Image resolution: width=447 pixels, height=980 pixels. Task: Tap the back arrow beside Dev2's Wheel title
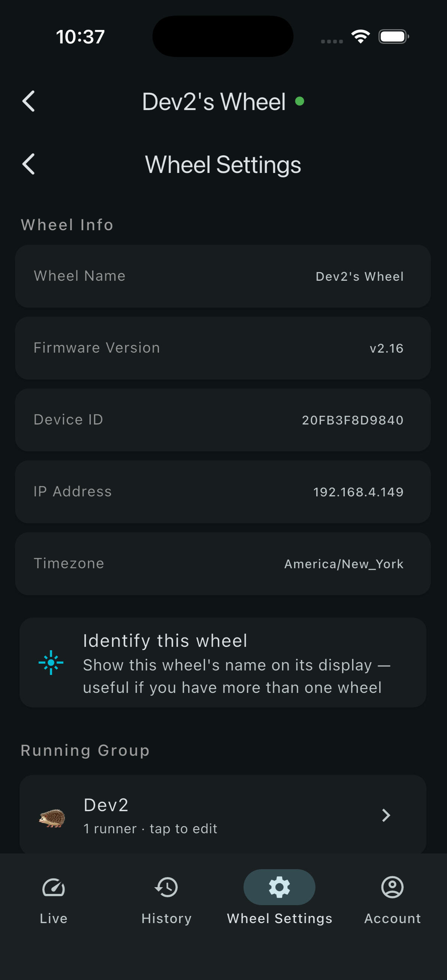click(x=28, y=101)
